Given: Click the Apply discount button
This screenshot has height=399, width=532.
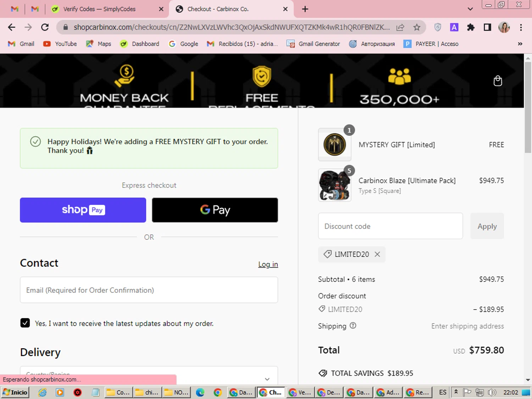Looking at the screenshot, I should (x=487, y=226).
